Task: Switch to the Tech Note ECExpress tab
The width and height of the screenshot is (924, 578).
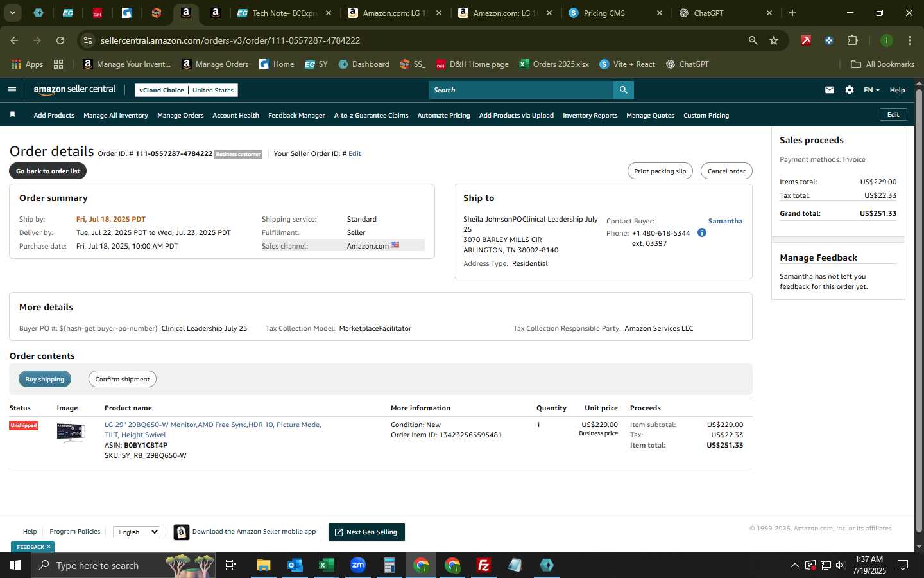Action: (284, 13)
